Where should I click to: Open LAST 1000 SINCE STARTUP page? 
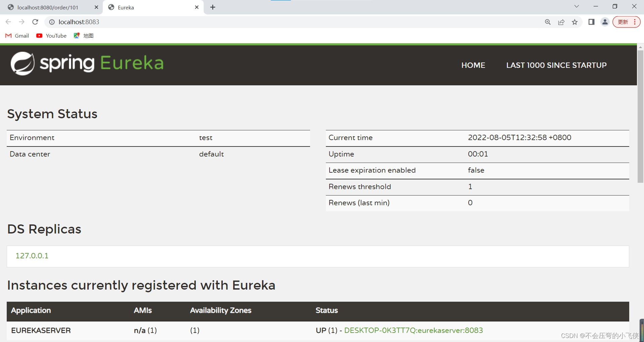556,65
